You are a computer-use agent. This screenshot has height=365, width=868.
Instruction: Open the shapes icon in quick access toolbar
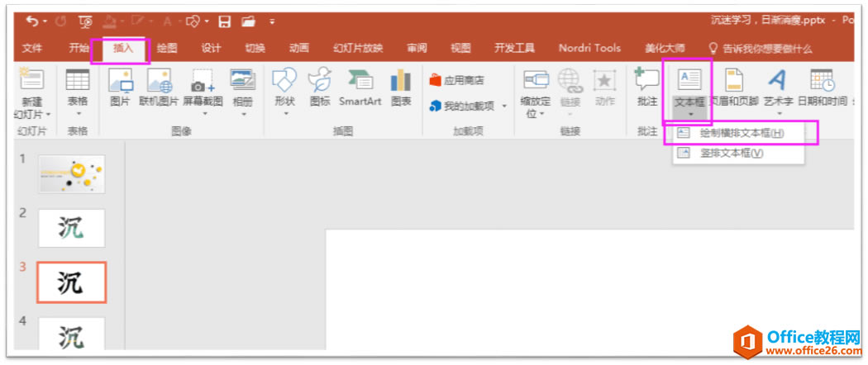[x=193, y=21]
